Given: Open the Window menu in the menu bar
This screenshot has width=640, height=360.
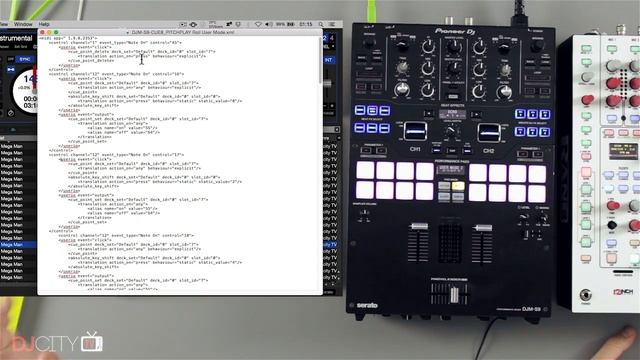Looking at the screenshot, I should [23, 24].
